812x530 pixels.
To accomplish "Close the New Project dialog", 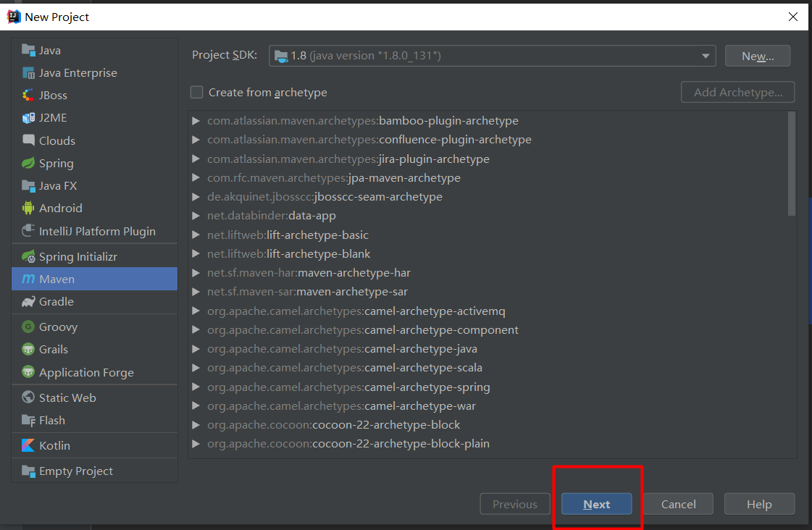I will 793,17.
